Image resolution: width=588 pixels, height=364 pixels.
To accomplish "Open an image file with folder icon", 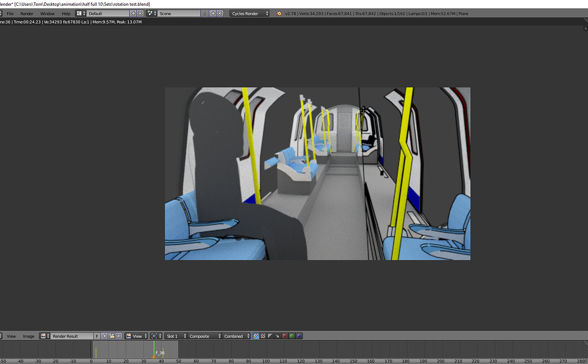I will (x=112, y=336).
